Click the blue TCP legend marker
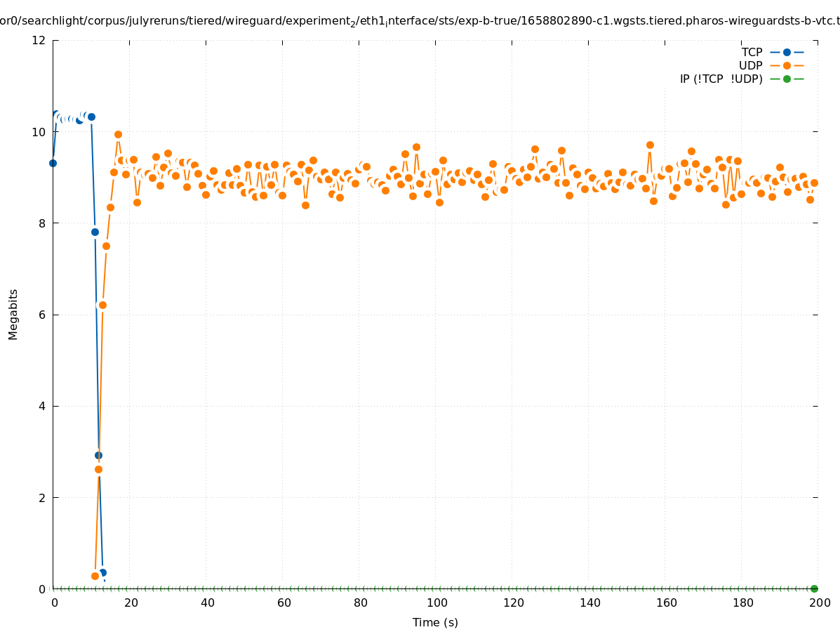The width and height of the screenshot is (840, 632). coord(787,52)
